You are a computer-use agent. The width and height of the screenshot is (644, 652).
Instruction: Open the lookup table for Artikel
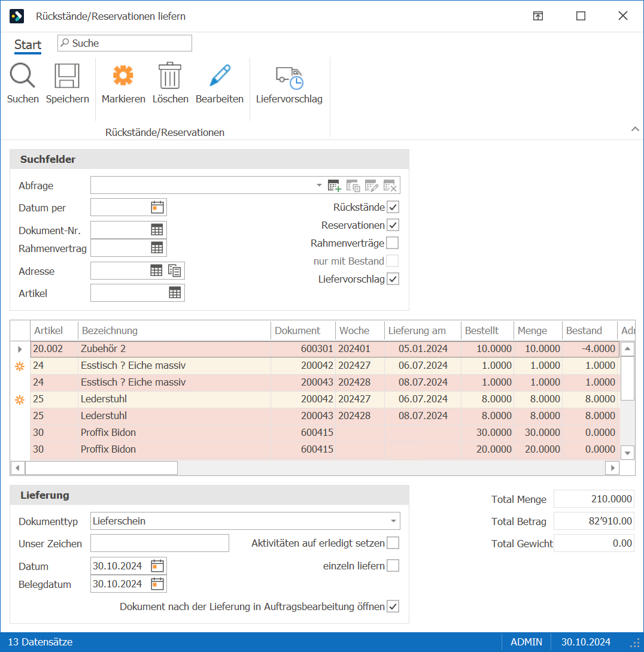(175, 293)
